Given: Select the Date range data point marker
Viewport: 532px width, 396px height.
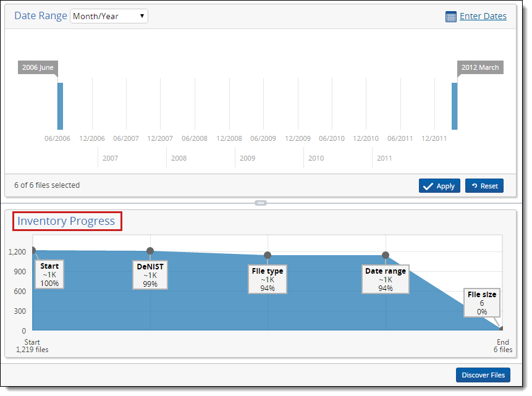Looking at the screenshot, I should click(x=386, y=255).
